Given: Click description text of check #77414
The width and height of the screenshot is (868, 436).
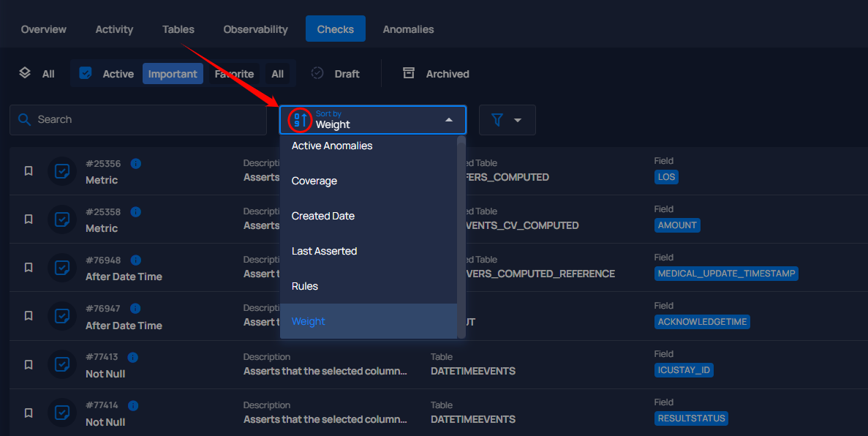Looking at the screenshot, I should 325,419.
